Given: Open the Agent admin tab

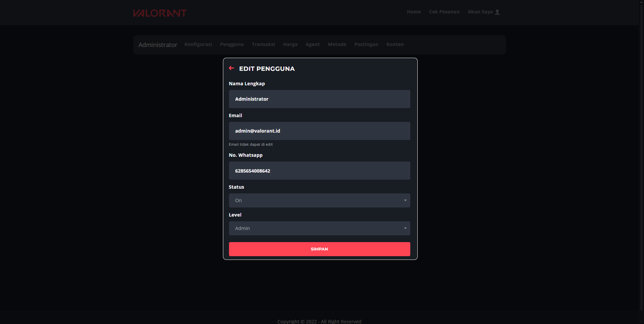Looking at the screenshot, I should click(x=313, y=44).
